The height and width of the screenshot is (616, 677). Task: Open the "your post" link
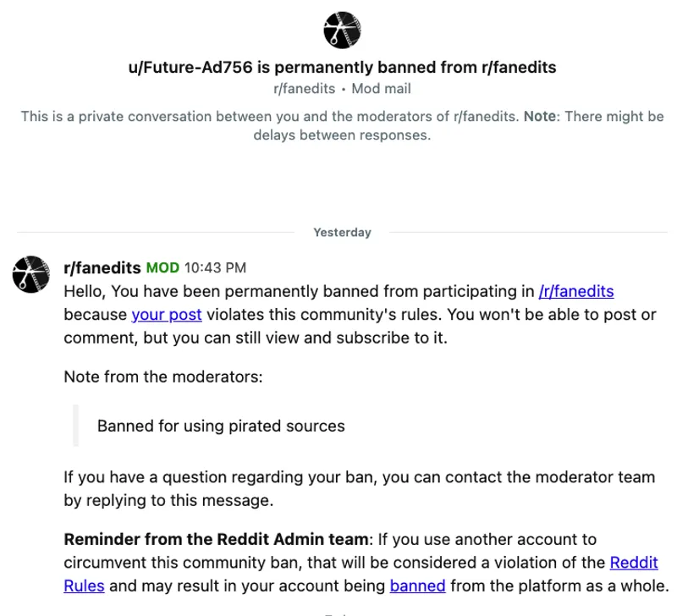pyautogui.click(x=167, y=315)
